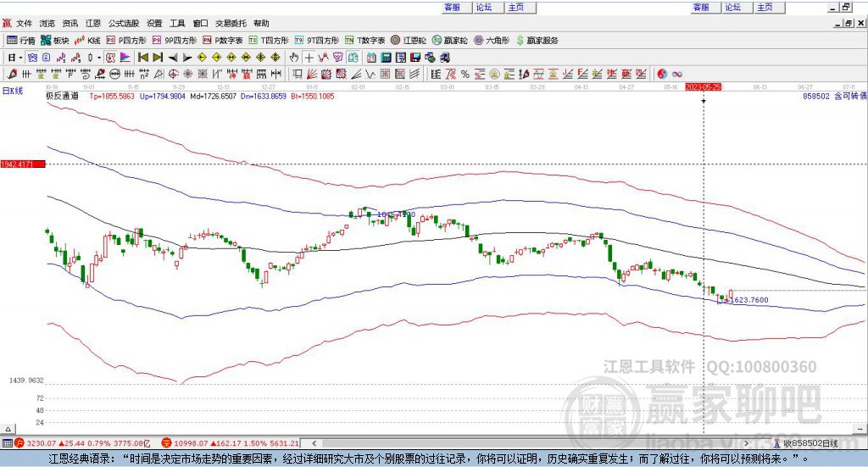Image resolution: width=868 pixels, height=467 pixels.
Task: Click the horizontal scrollbar left arrow
Action: 314,443
